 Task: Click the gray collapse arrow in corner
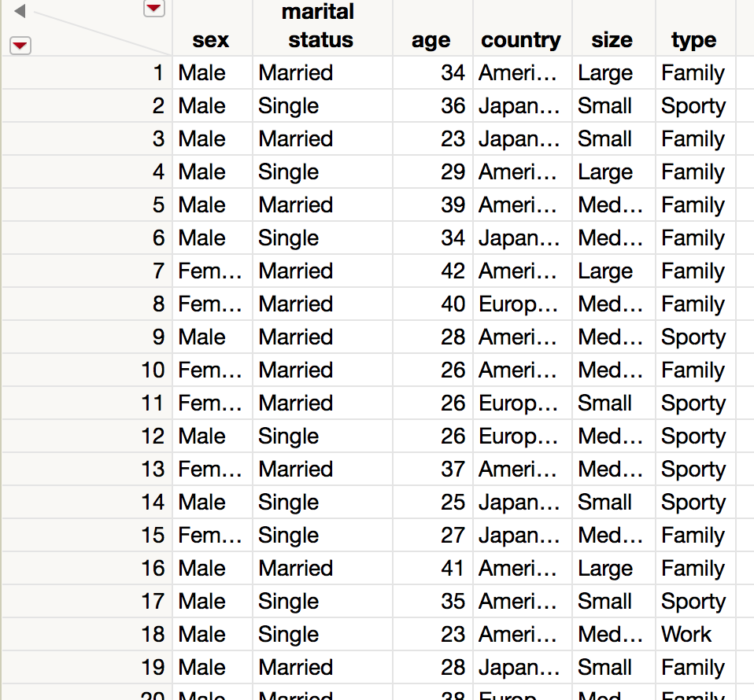point(20,12)
